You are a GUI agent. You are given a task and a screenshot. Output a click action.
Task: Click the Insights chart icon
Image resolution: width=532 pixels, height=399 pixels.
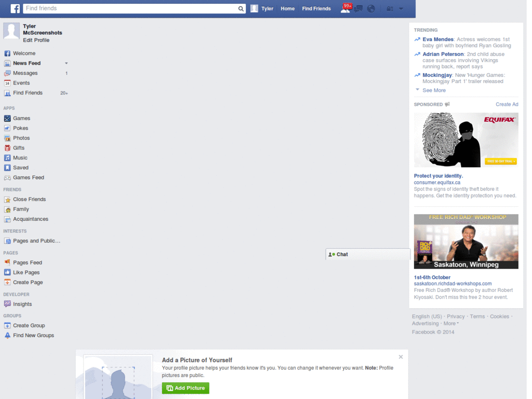[x=7, y=304]
